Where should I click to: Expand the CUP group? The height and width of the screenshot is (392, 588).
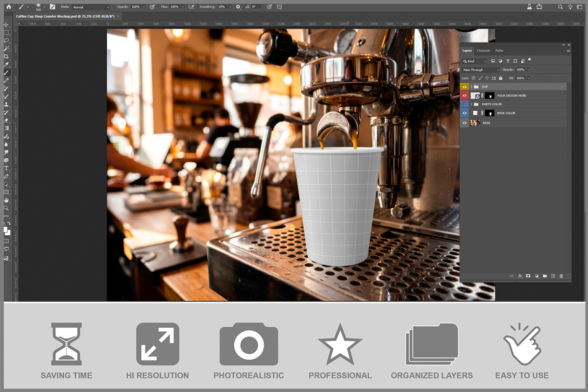pos(471,87)
